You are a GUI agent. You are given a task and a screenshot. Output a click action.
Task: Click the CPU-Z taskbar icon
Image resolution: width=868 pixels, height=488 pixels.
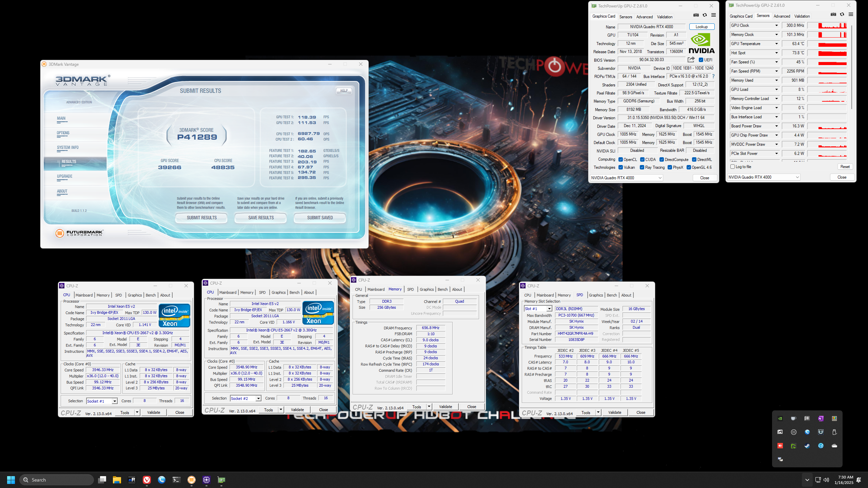pos(206,480)
